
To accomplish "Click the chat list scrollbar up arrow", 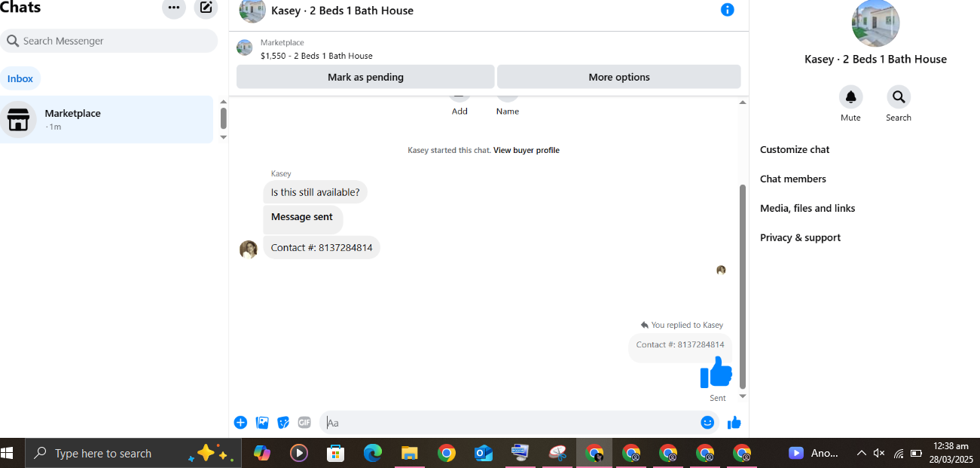I will tap(223, 102).
